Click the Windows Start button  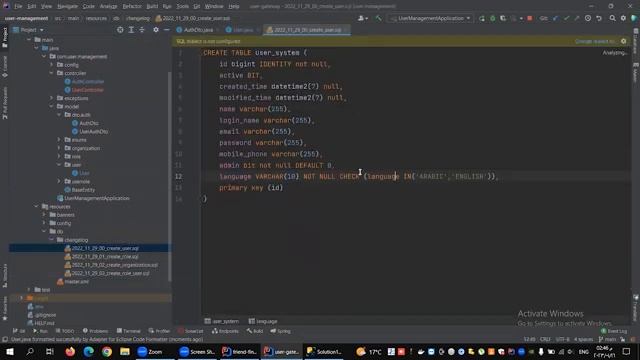tap(10, 351)
